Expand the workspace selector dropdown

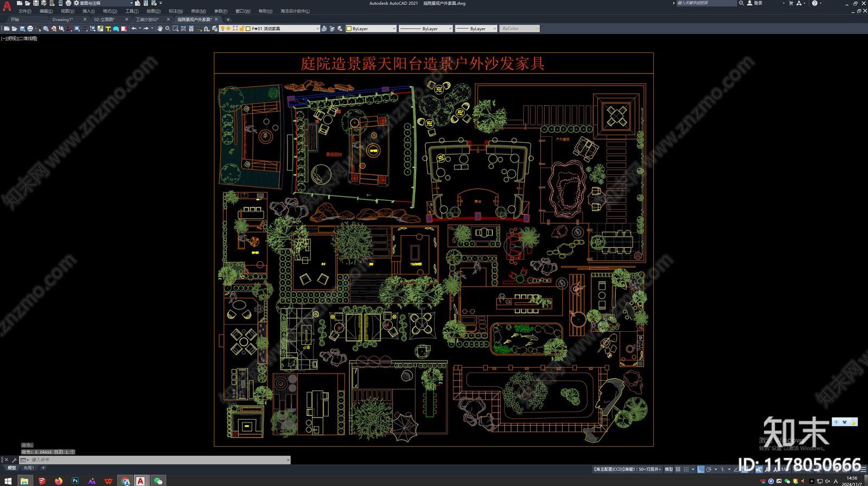click(103, 3)
